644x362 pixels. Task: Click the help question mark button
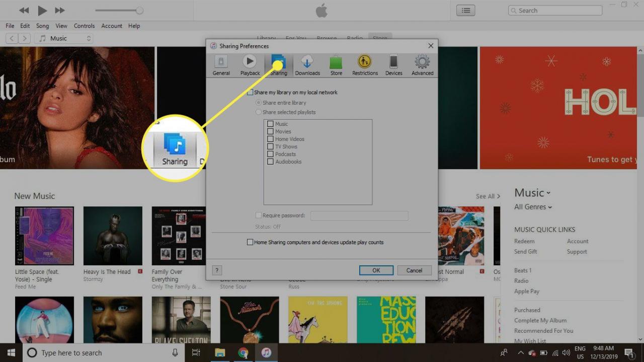(217, 270)
